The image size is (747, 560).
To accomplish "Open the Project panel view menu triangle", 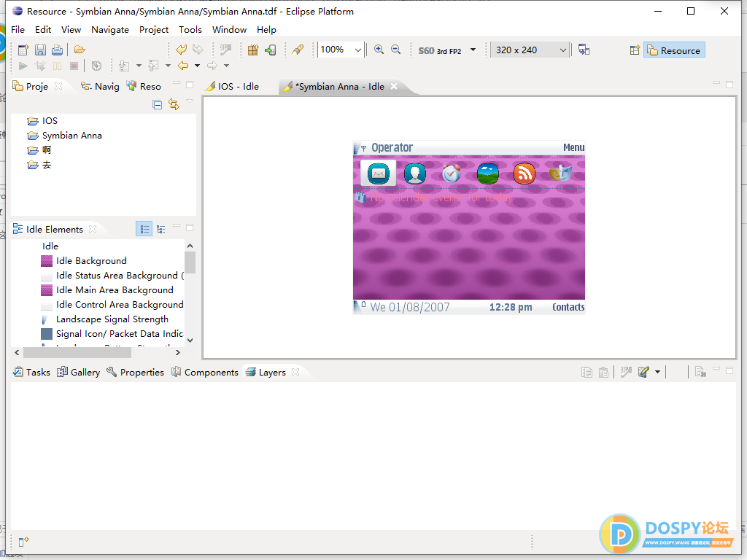I will 190,101.
